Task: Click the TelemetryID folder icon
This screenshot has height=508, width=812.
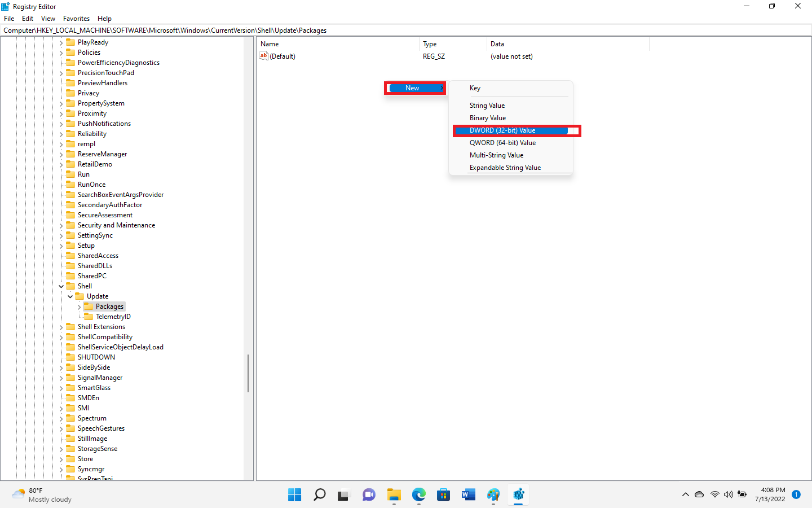Action: point(89,317)
